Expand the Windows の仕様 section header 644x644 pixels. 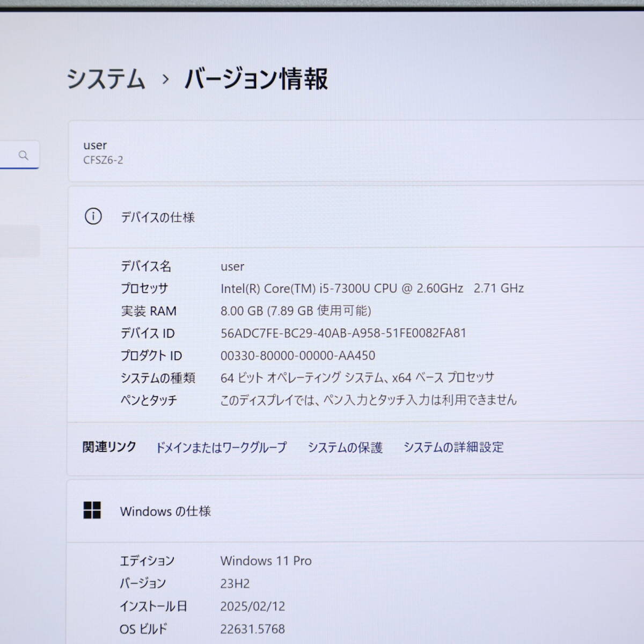click(x=355, y=511)
